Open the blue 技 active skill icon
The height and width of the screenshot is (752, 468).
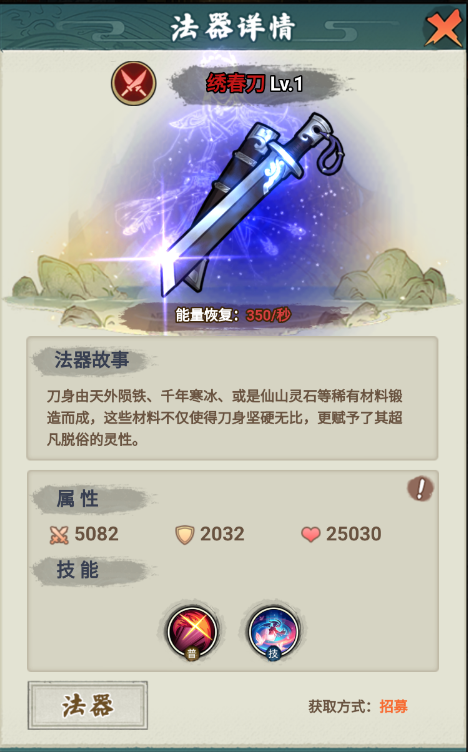pos(274,632)
